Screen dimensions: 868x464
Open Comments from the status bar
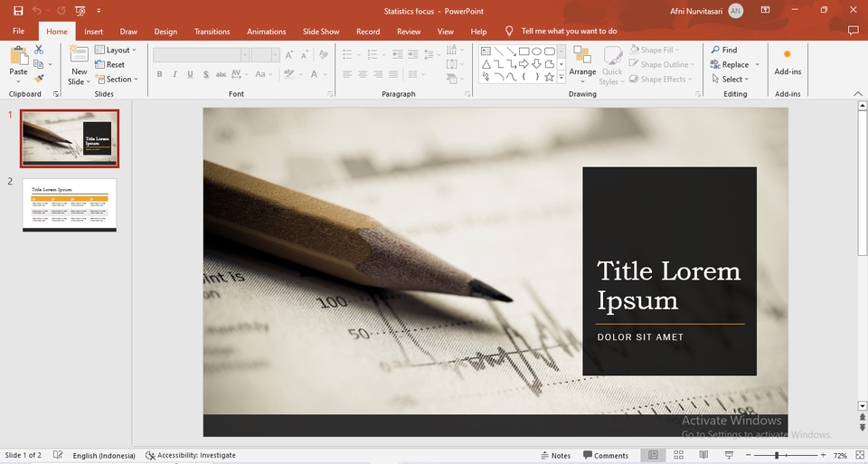(x=606, y=455)
